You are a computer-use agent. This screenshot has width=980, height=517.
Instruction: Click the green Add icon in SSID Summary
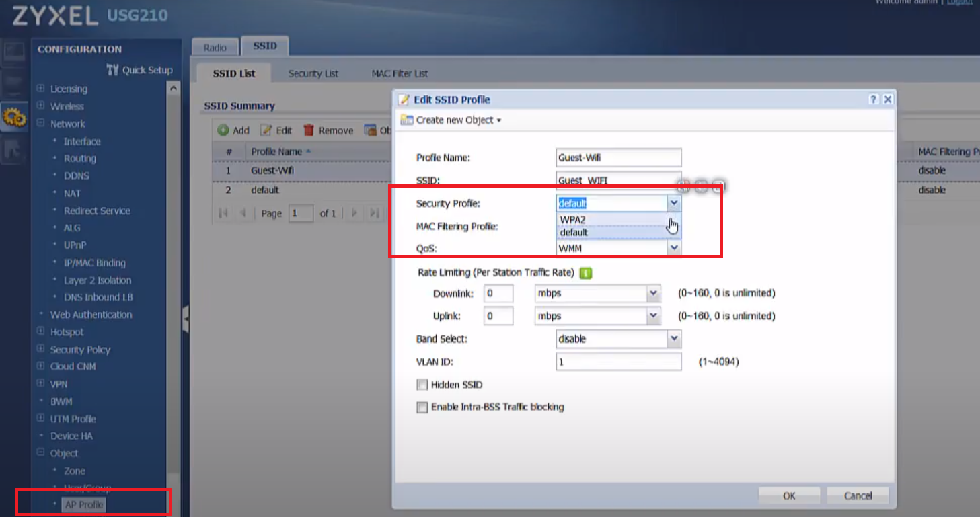click(x=223, y=130)
